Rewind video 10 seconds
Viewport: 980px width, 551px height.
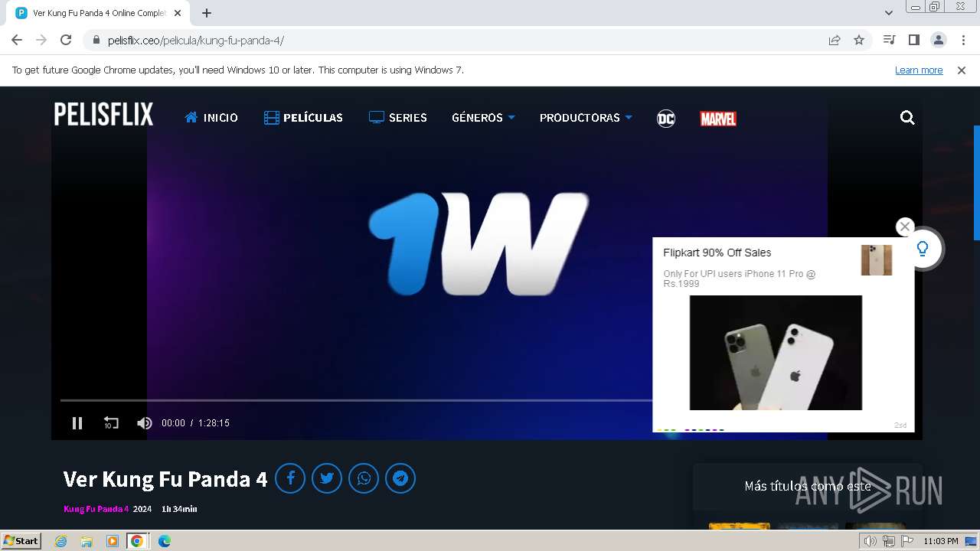tap(111, 423)
